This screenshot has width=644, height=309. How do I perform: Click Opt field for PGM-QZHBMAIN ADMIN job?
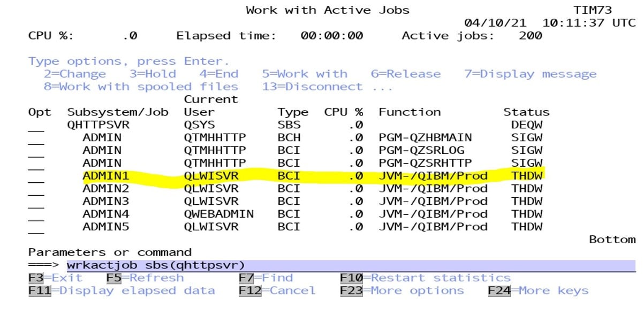tap(35, 138)
